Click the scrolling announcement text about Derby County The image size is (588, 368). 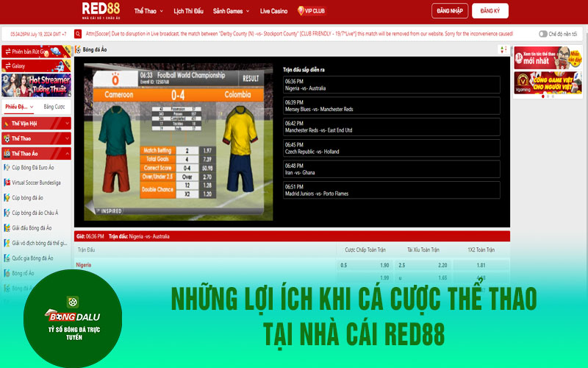pyautogui.click(x=299, y=34)
